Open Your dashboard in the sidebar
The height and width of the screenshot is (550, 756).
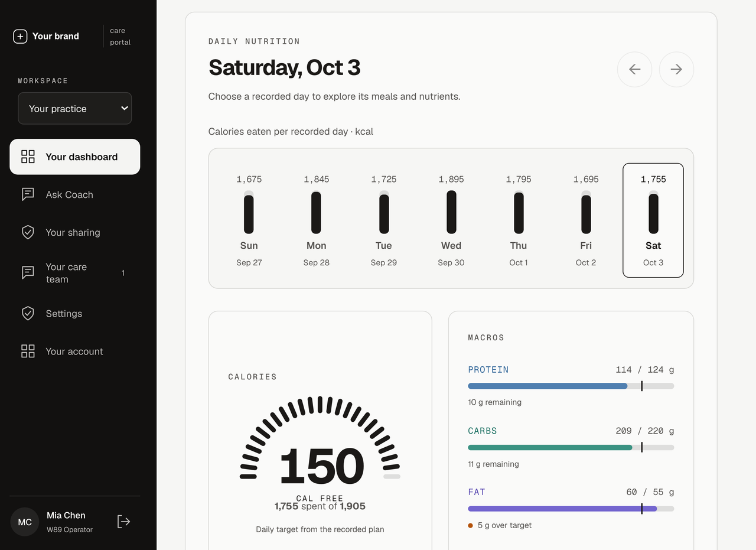pos(75,157)
